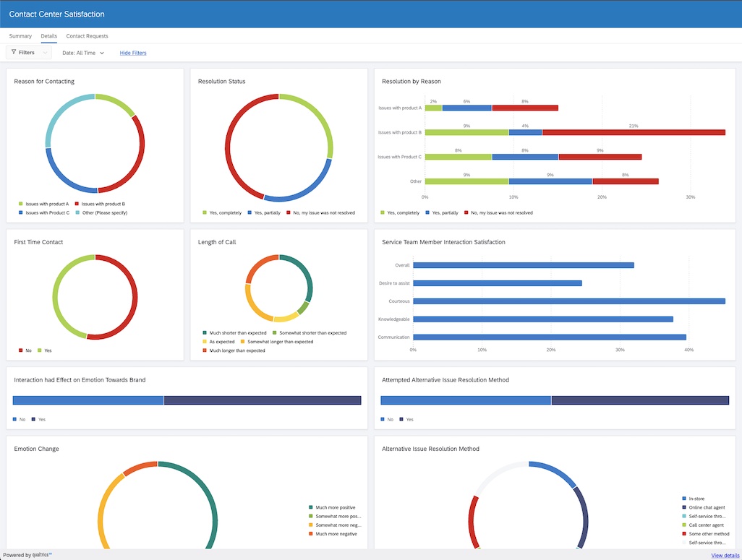Open the Contact Requests tab

pos(87,36)
